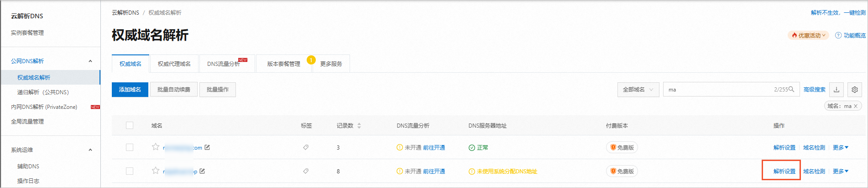
Task: Click the tag icon in the first row
Action: pyautogui.click(x=306, y=147)
